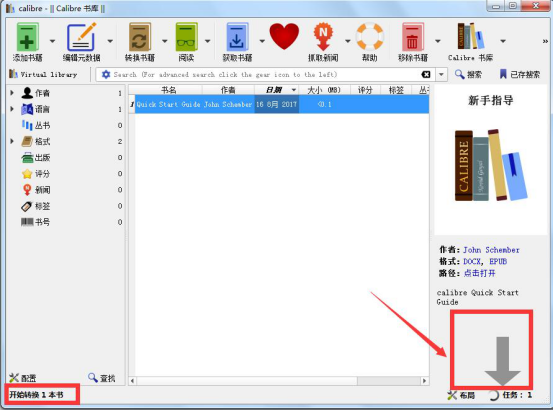554x411 pixels.
Task: Click the 搜索 search button
Action: (468, 75)
